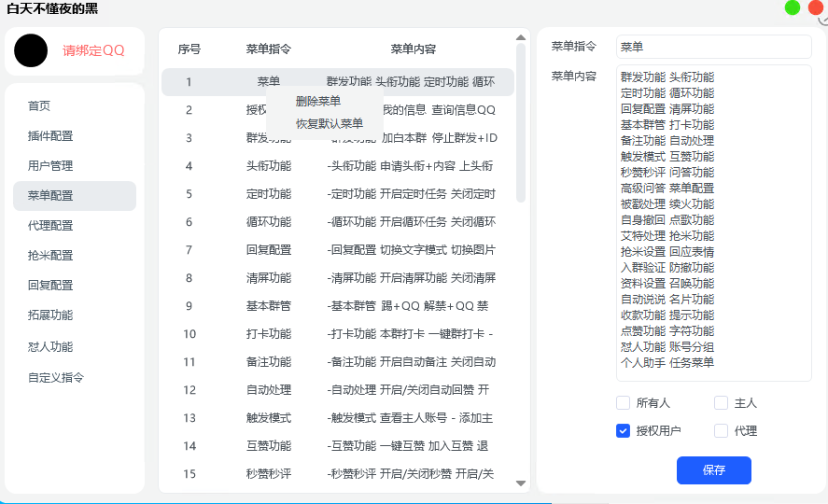Click the red window close button
This screenshot has height=504, width=828.
tap(815, 8)
